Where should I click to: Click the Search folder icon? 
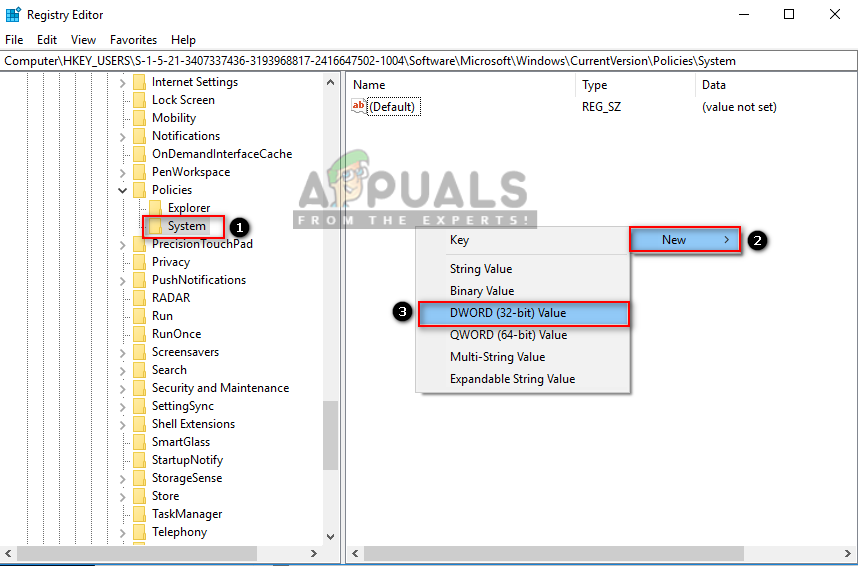[x=140, y=370]
